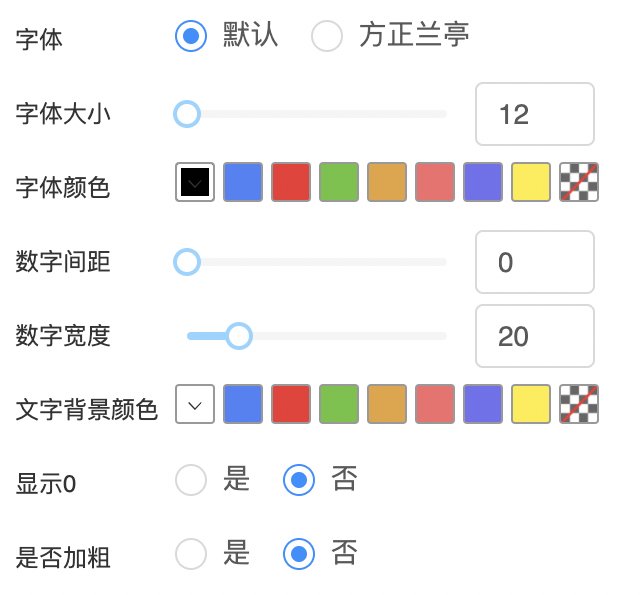Turn on bold by selecting 是 for 是否加粗
This screenshot has width=643, height=595.
pyautogui.click(x=191, y=554)
